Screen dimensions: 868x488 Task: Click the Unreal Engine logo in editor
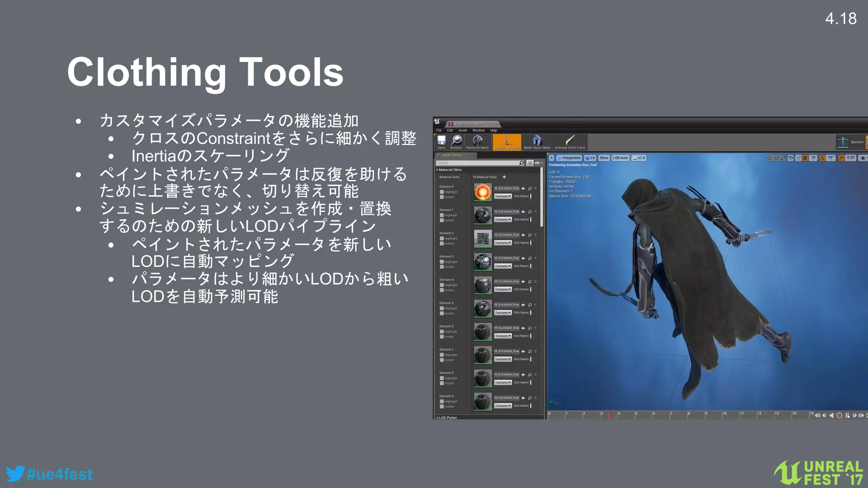[437, 122]
